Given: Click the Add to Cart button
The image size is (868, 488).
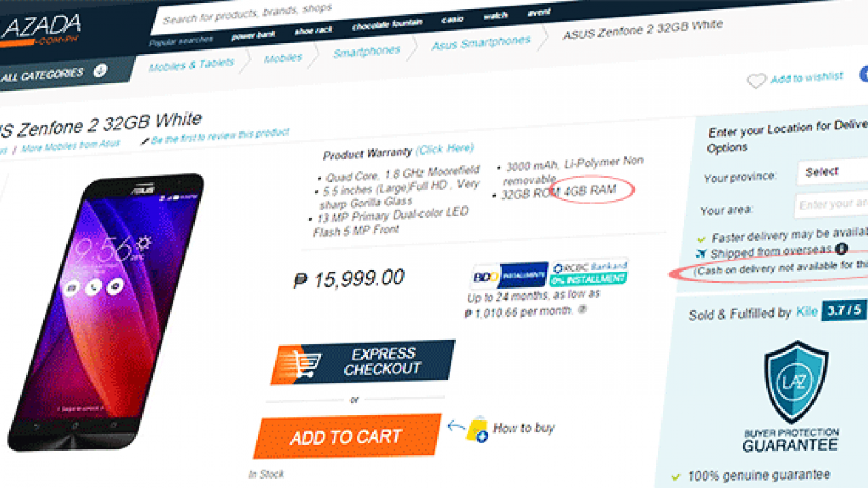Looking at the screenshot, I should tap(347, 437).
